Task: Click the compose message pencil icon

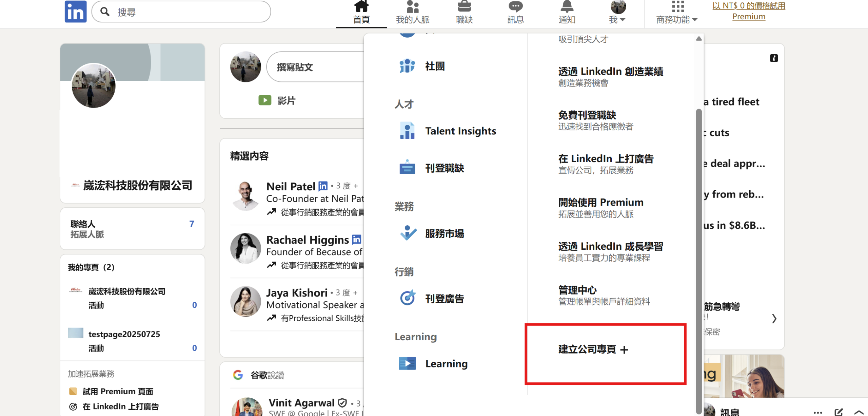Action: tap(839, 412)
